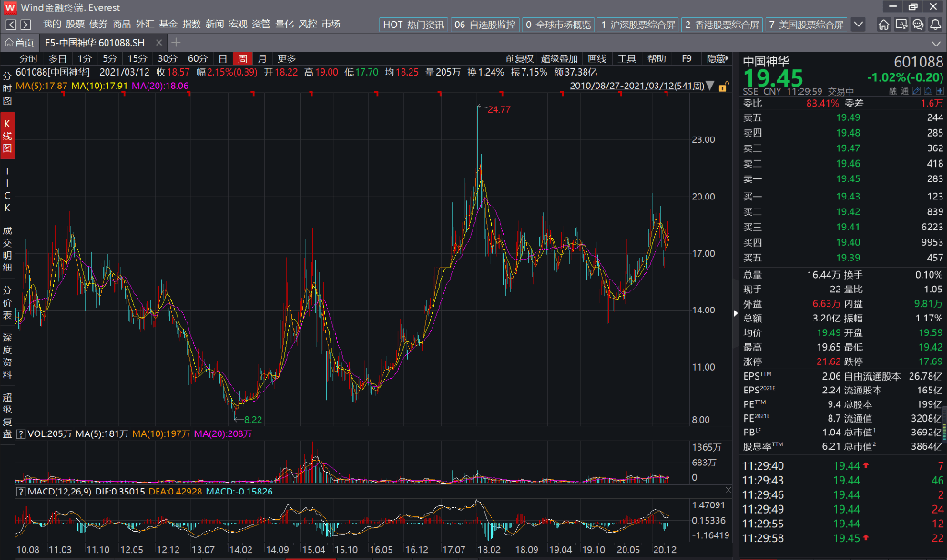Select the 15分 period
The height and width of the screenshot is (560, 947).
[137, 58]
